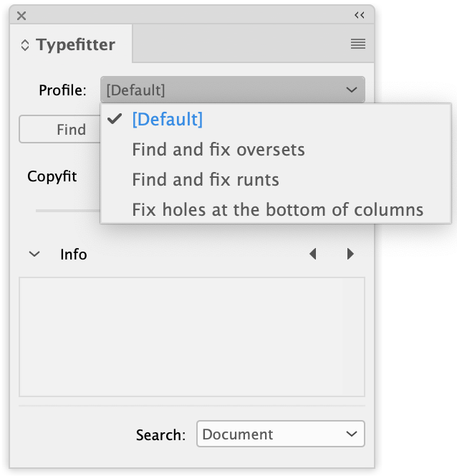Viewport: 457px width, 476px height.
Task: Collapse the Info section chevron
Action: [34, 254]
